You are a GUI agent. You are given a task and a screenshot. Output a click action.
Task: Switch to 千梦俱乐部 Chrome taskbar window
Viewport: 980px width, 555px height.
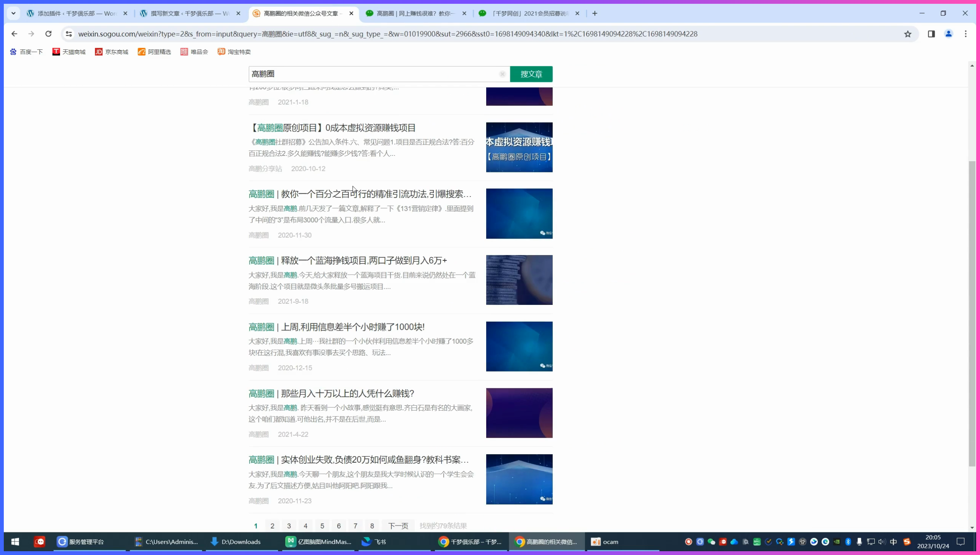[470, 542]
